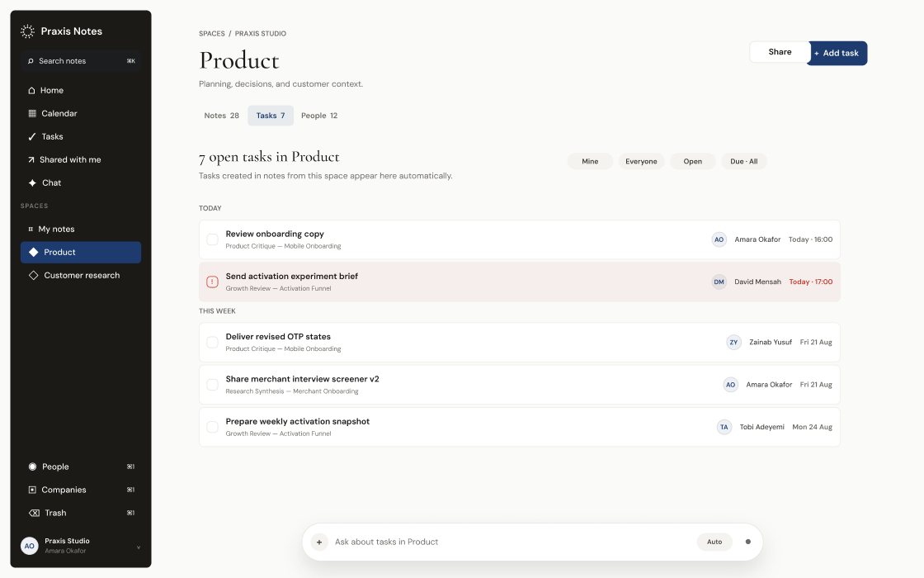Click the outline diamond icon beside Customer research
Image resolution: width=924 pixels, height=578 pixels.
click(x=34, y=276)
